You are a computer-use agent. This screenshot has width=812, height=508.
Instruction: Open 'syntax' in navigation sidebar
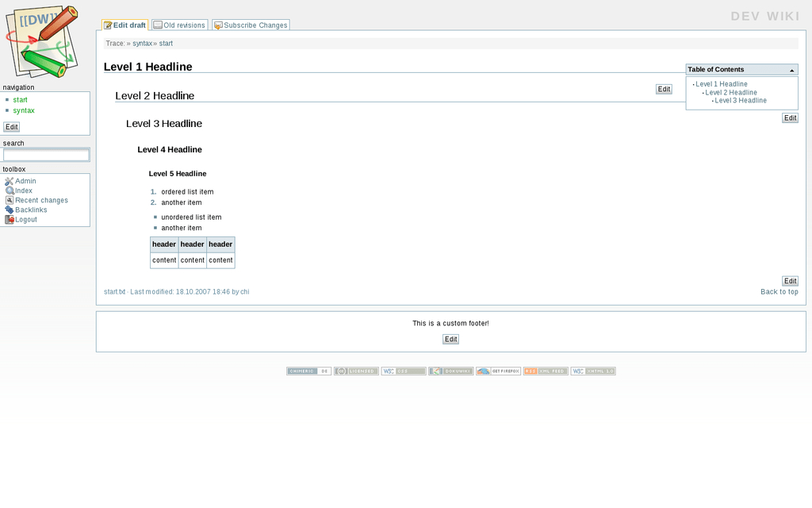[24, 110]
